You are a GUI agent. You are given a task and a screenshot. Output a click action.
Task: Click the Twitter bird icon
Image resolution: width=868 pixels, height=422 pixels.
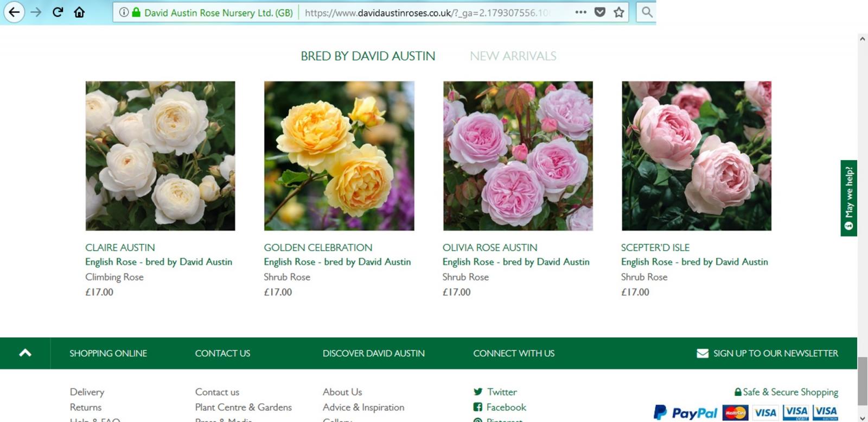[x=478, y=392]
